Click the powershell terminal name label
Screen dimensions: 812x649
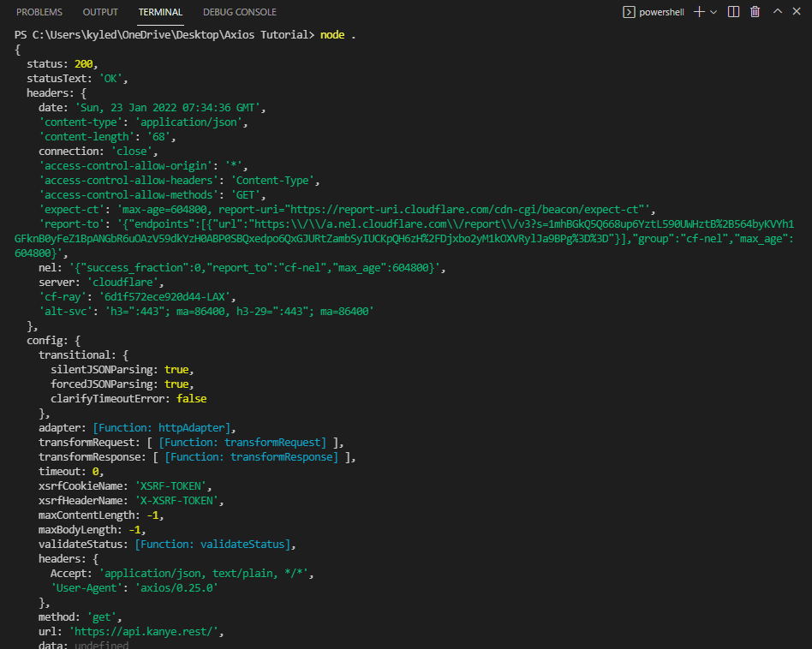pos(661,12)
